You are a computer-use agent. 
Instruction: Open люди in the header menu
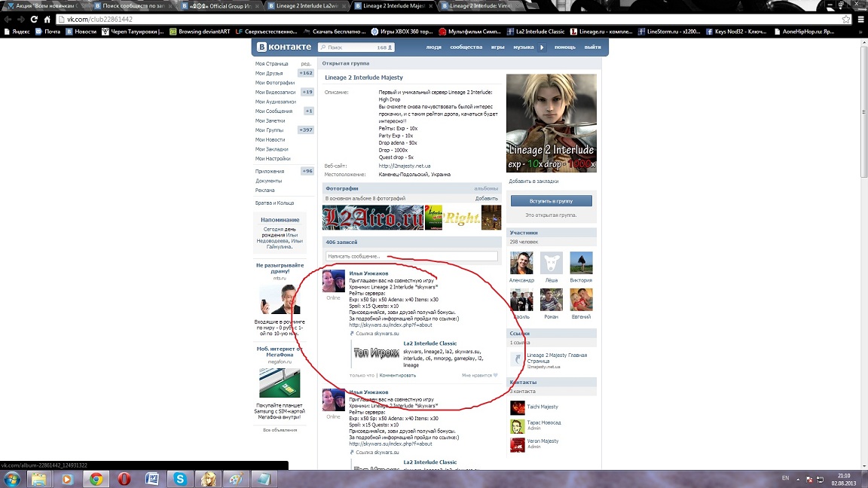click(433, 47)
